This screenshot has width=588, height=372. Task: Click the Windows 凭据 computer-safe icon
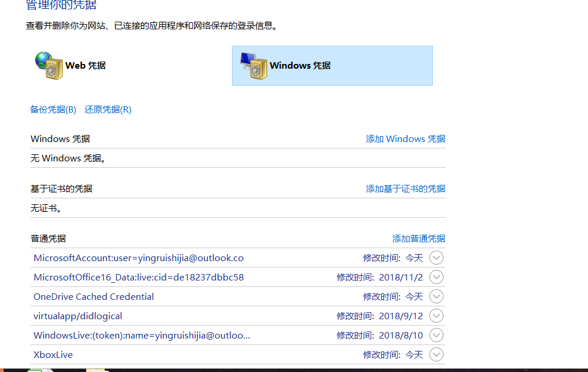coord(254,66)
